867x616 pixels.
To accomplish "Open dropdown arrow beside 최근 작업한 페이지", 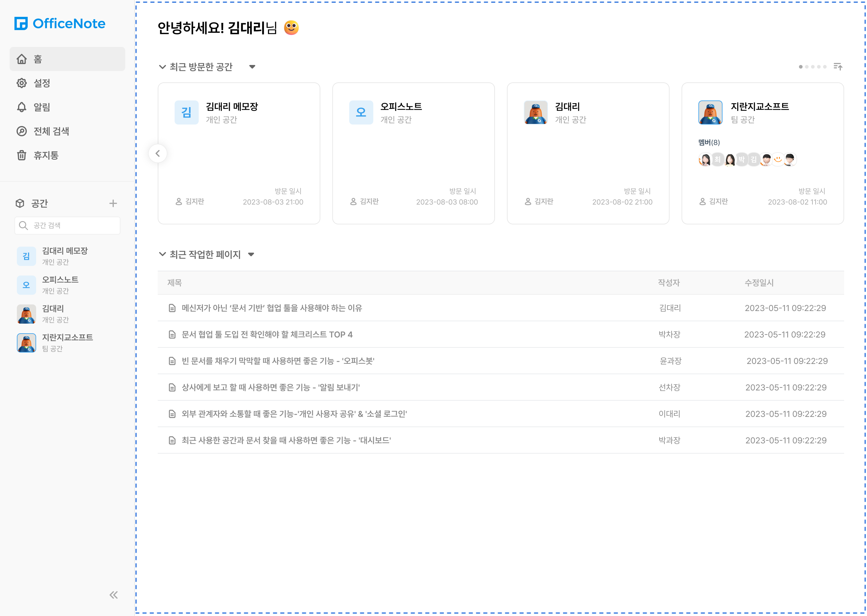I will (x=251, y=254).
